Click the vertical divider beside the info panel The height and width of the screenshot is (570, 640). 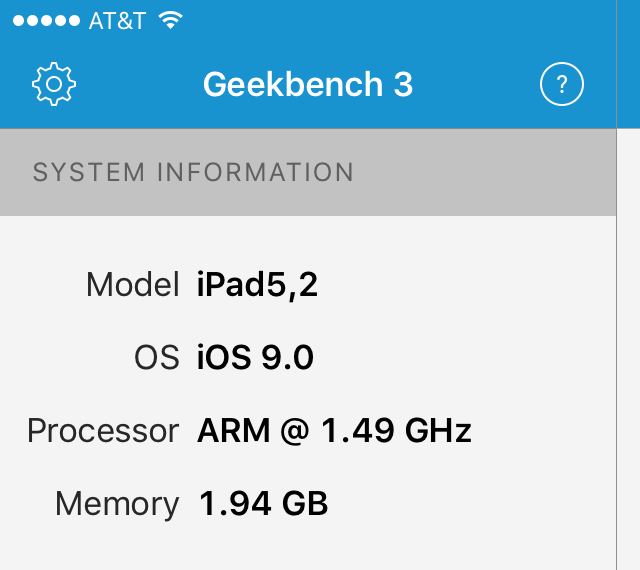coord(616,350)
